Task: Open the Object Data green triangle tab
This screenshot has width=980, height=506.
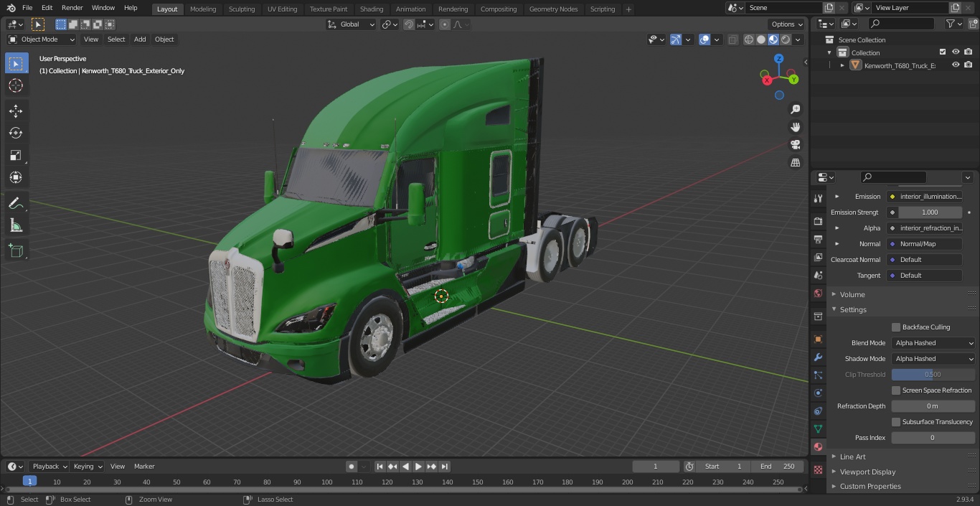Action: [x=818, y=428]
